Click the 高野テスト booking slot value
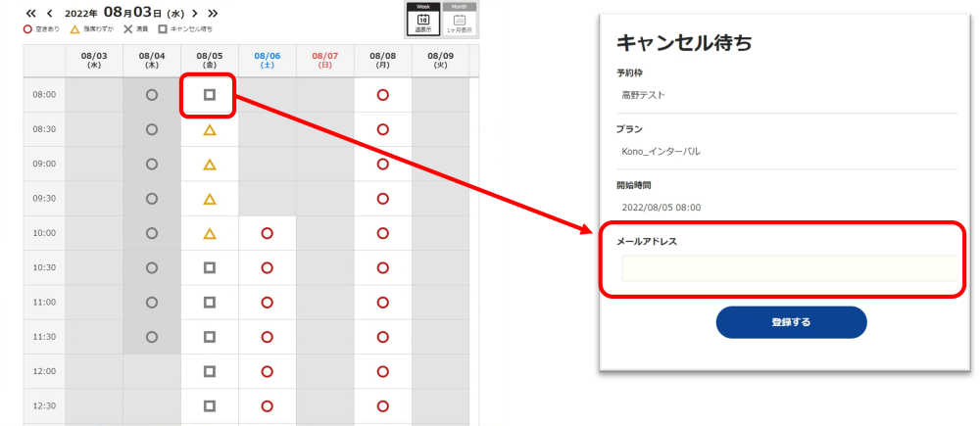 644,96
